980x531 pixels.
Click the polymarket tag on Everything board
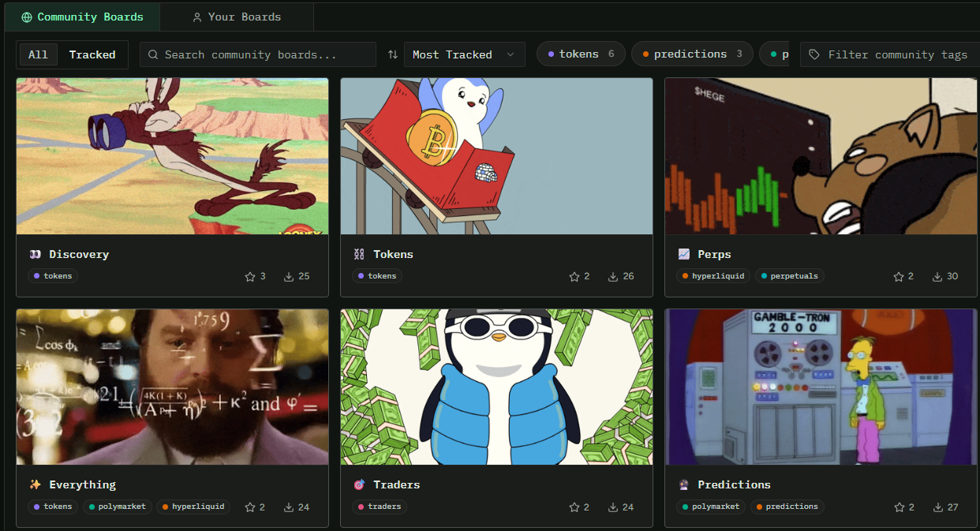[x=117, y=507]
